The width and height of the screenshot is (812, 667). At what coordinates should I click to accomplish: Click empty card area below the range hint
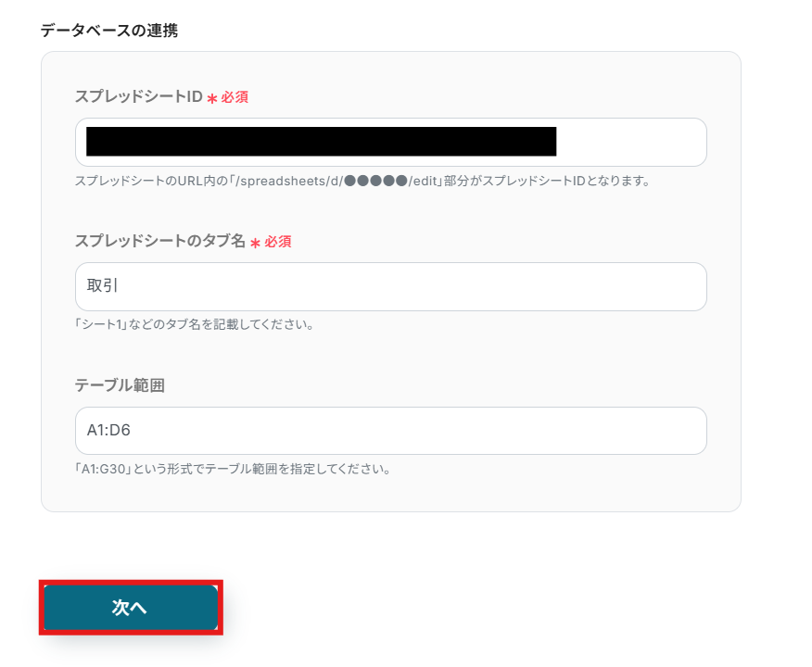[x=389, y=494]
